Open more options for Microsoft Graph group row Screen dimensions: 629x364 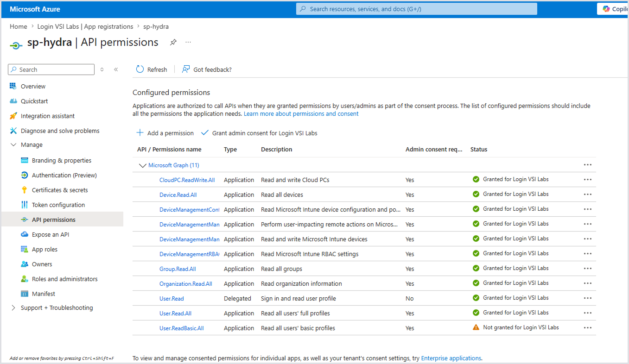(588, 165)
